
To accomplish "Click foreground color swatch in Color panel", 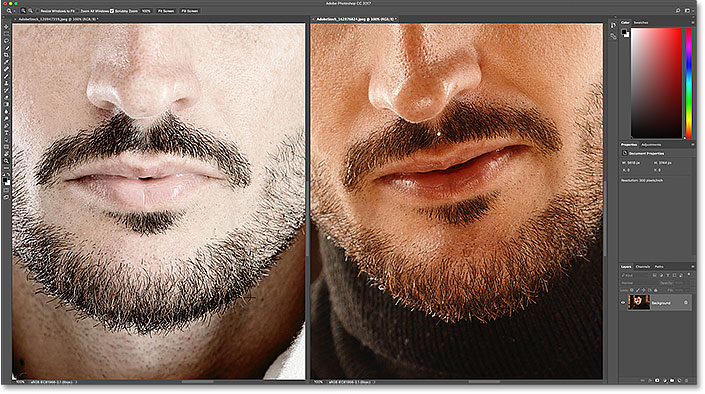I will point(624,32).
